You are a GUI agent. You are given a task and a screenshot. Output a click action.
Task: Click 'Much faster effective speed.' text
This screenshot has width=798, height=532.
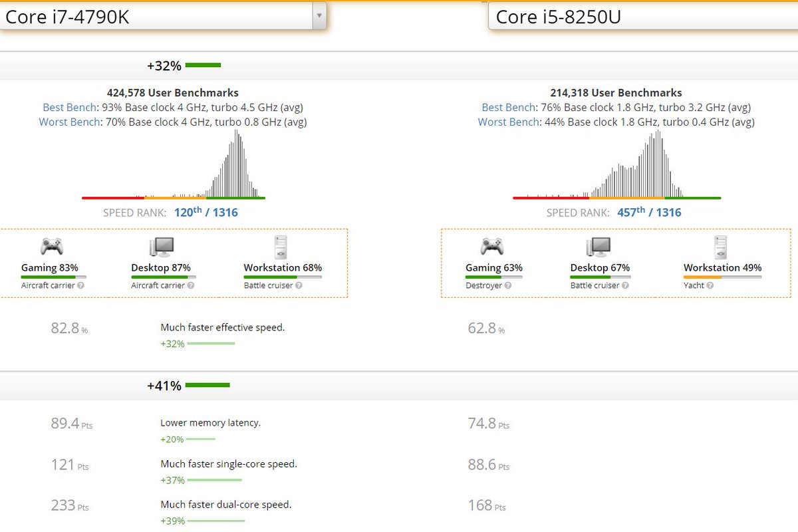click(222, 328)
